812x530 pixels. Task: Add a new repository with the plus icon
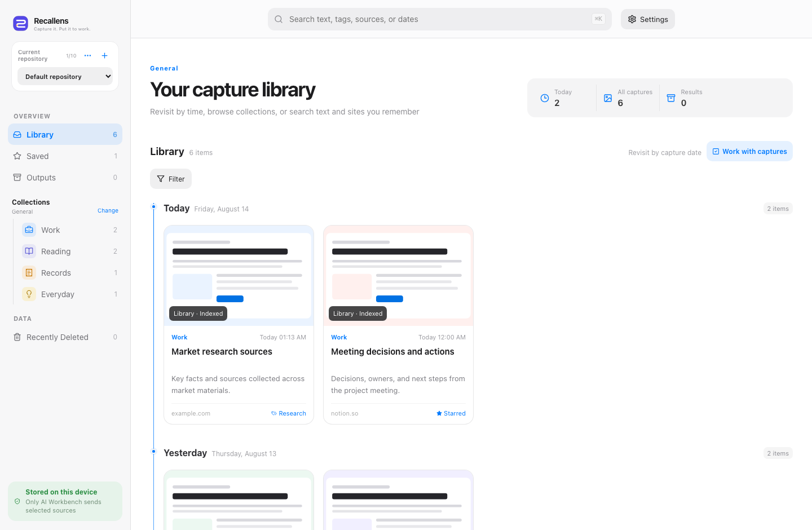[104, 55]
